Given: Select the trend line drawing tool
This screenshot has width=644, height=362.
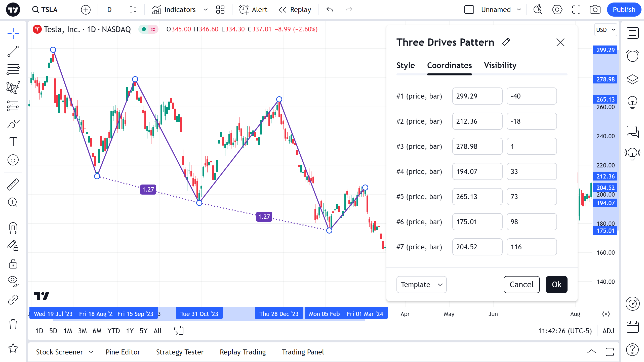Looking at the screenshot, I should tap(13, 51).
